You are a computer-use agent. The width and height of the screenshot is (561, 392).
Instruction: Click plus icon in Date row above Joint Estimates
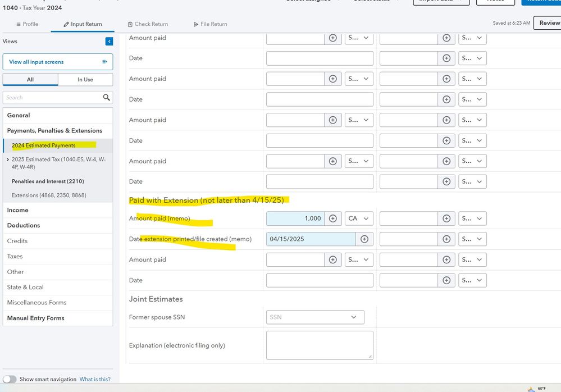point(446,280)
